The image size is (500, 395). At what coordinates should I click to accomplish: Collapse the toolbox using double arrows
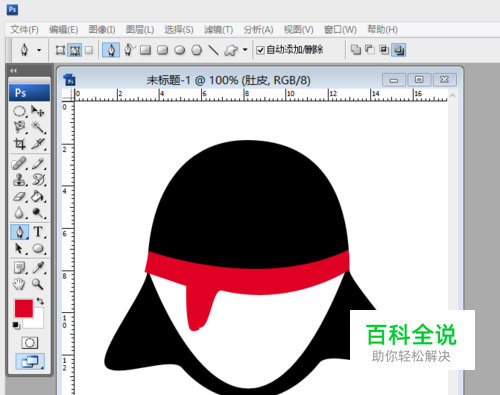click(14, 71)
